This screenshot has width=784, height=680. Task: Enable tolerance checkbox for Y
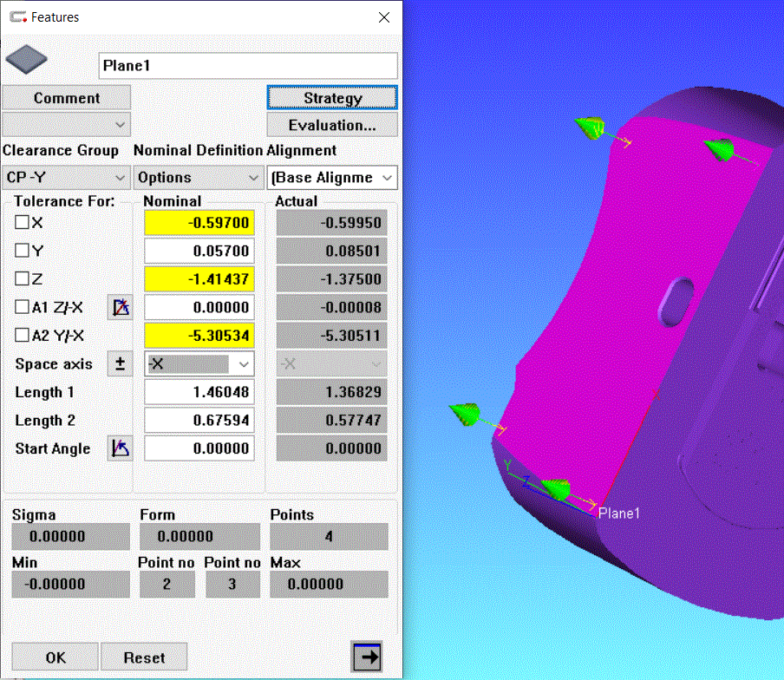tap(23, 251)
